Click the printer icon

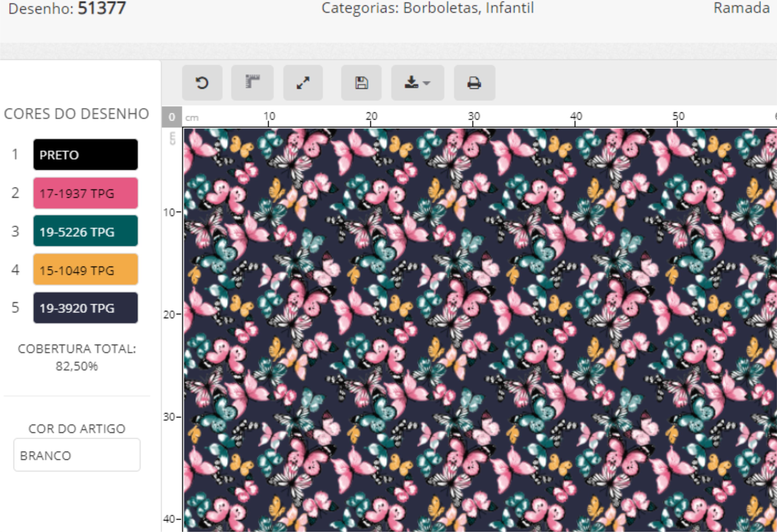tap(474, 83)
